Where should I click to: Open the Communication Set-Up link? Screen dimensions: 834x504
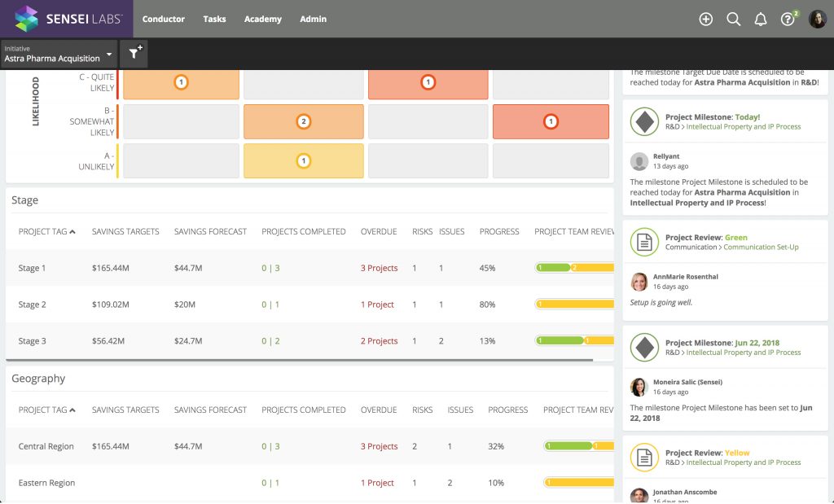761,248
